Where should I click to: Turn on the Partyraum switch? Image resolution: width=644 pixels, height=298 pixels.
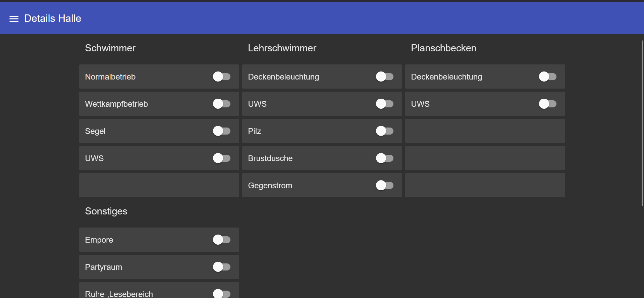(222, 267)
